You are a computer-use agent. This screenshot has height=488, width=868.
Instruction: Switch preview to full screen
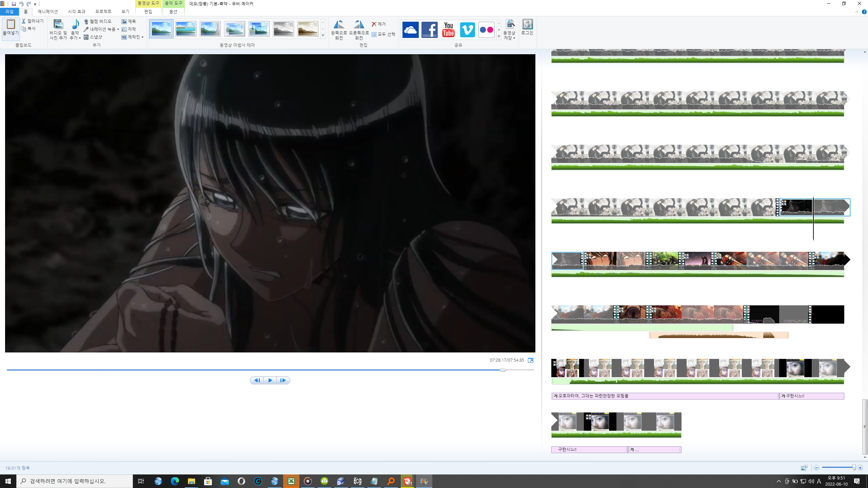pos(531,360)
